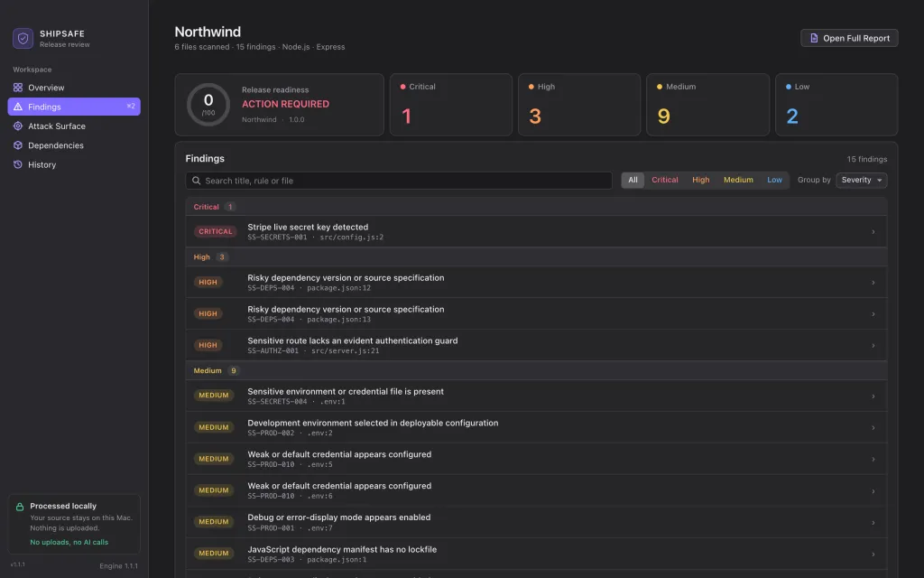Click MEDIUM badge on .env:5 weak credential finding
This screenshot has height=578, width=924.
pos(213,459)
